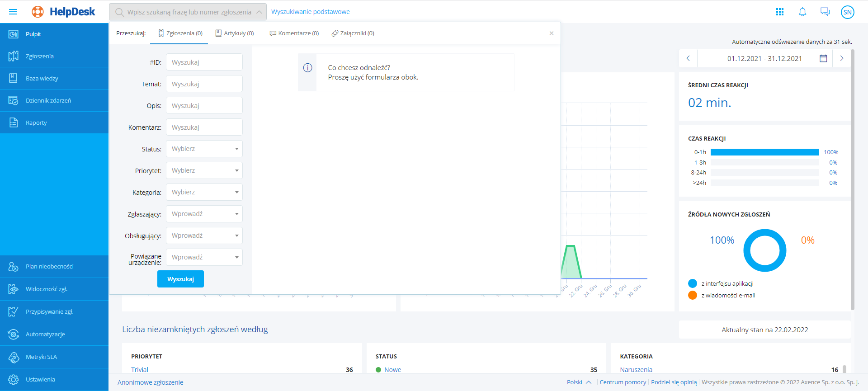Open Ustawienia in the sidebar
This screenshot has width=868, height=391.
tap(40, 379)
